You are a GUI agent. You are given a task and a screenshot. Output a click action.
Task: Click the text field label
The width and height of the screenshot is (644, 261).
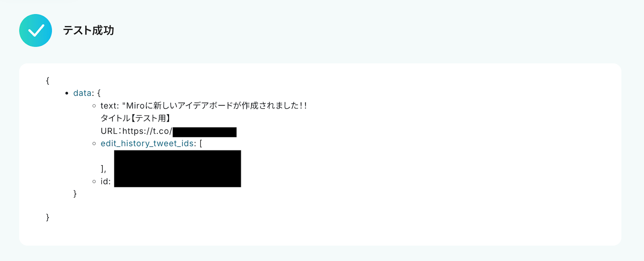click(x=109, y=106)
